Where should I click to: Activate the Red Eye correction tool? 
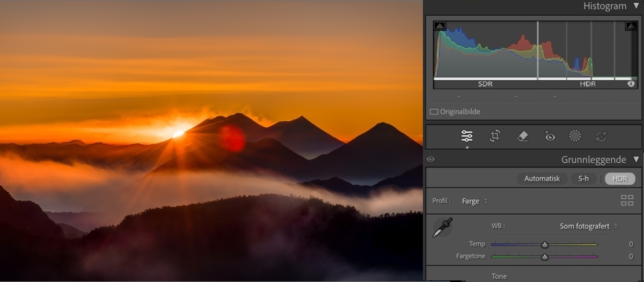point(550,136)
